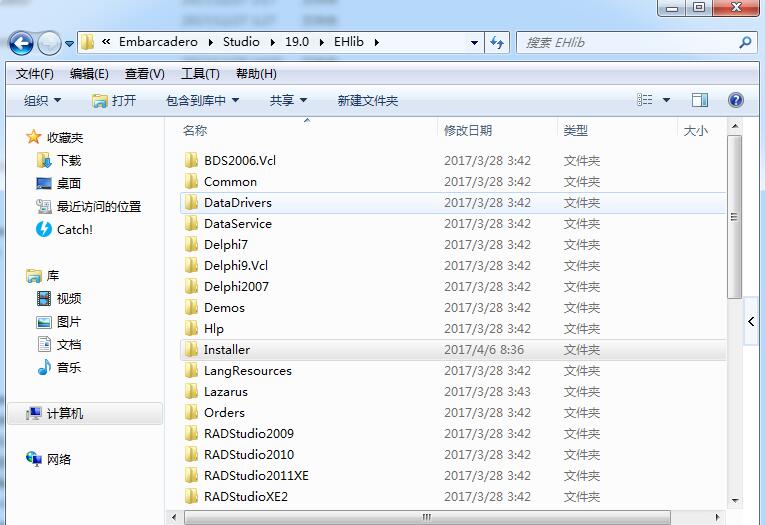Open the 文档 library
The width and height of the screenshot is (765, 525).
[59, 344]
